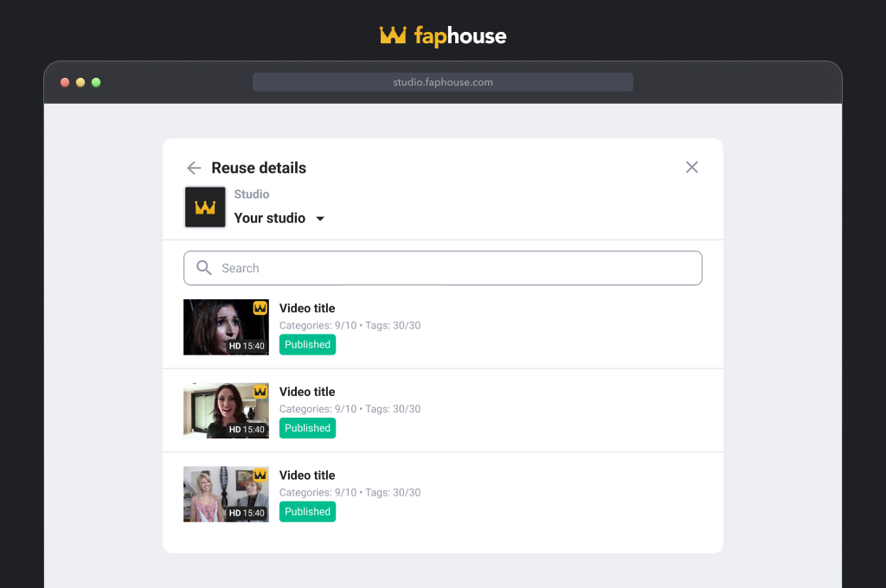Click the crown badge on the third thumbnail

point(260,475)
